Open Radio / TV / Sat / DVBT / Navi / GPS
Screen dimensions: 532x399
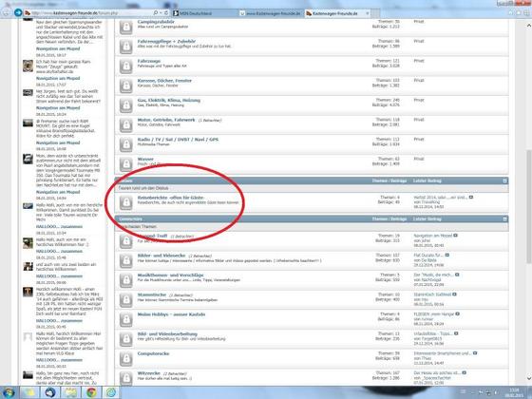(x=179, y=140)
